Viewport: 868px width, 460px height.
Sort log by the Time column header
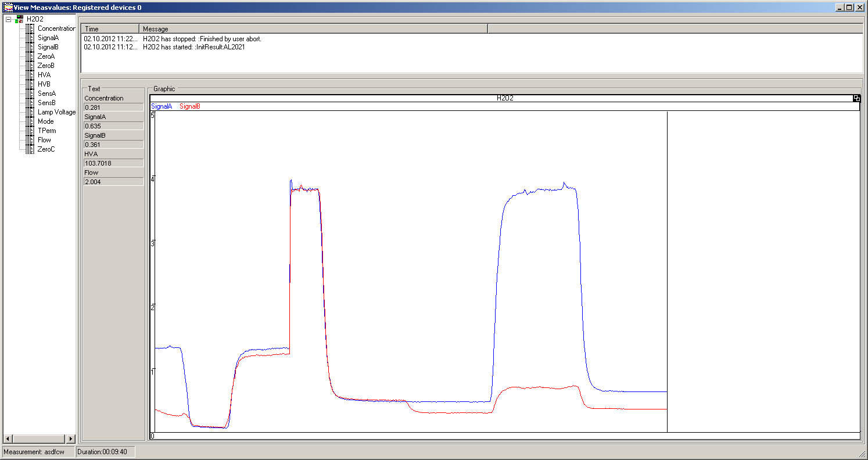click(x=110, y=28)
